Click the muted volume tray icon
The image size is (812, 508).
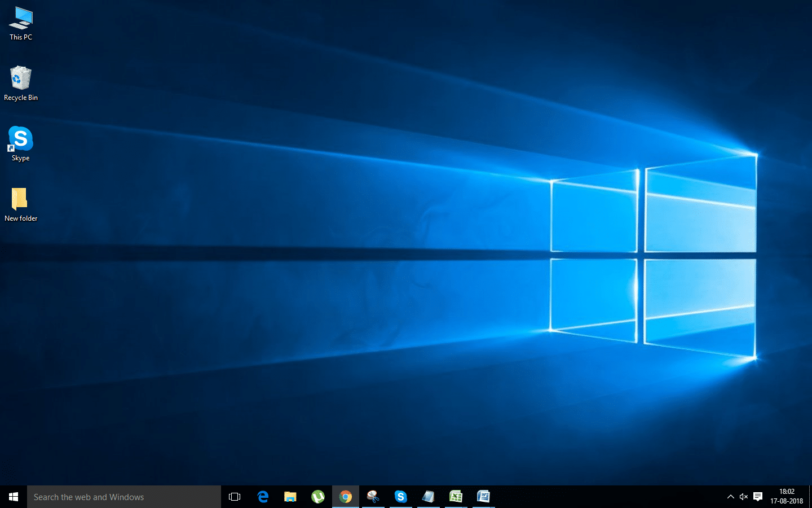pos(744,497)
